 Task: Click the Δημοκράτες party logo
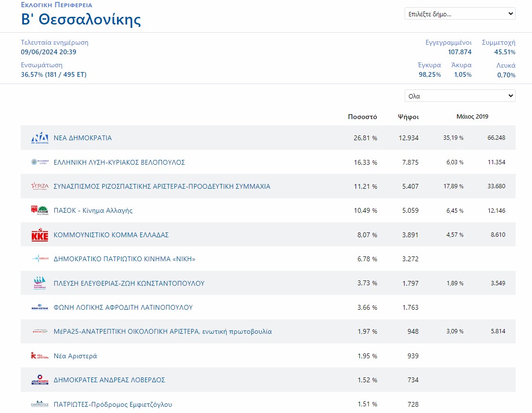(40, 380)
